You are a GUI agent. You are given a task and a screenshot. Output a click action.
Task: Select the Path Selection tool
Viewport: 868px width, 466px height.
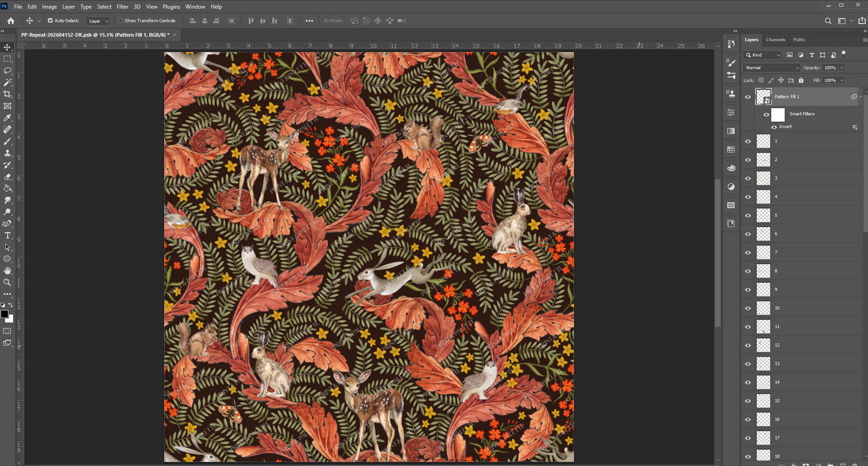[8, 247]
